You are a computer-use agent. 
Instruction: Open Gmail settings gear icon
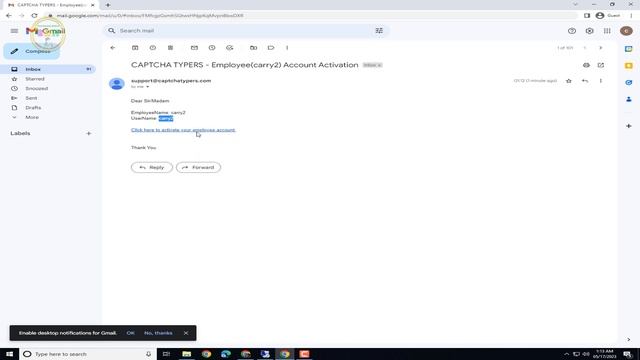589,31
